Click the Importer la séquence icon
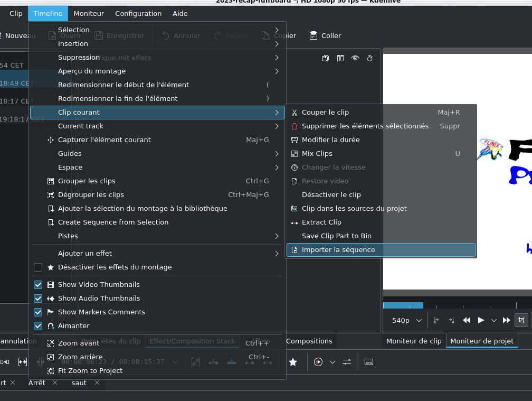Screen dimensions: 532x401 (x=294, y=250)
